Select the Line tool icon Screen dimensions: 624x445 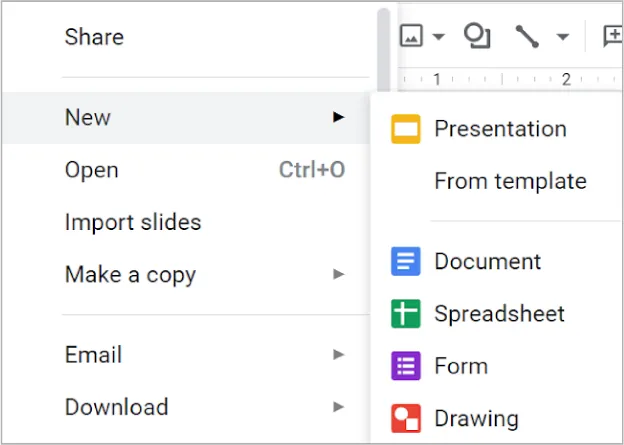coord(527,37)
